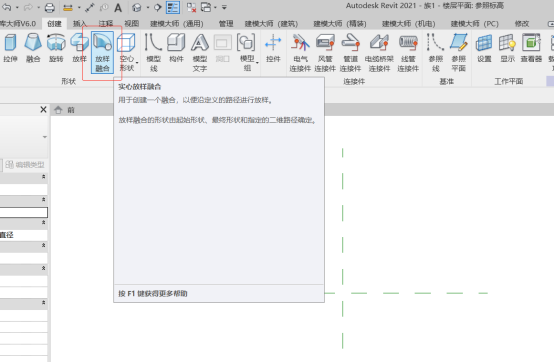The height and width of the screenshot is (362, 554).
Task: Add a 线管连接件 conduit connector
Action: [408, 52]
